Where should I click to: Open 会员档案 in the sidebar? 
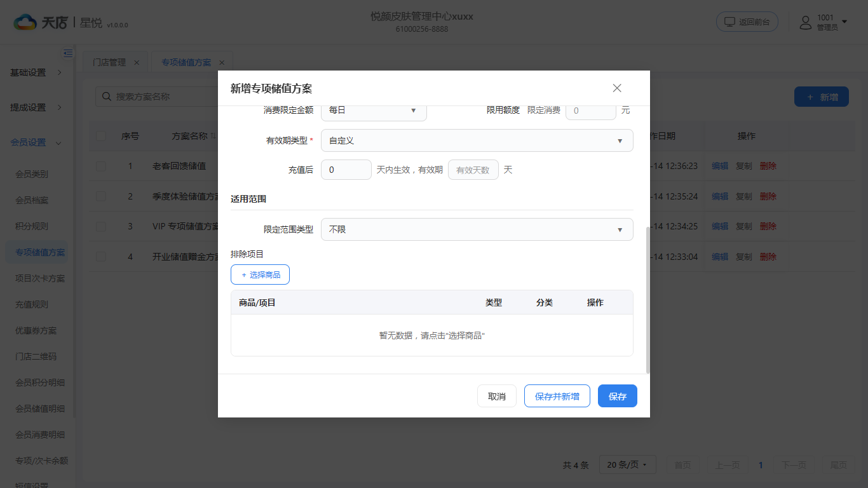pyautogui.click(x=32, y=200)
